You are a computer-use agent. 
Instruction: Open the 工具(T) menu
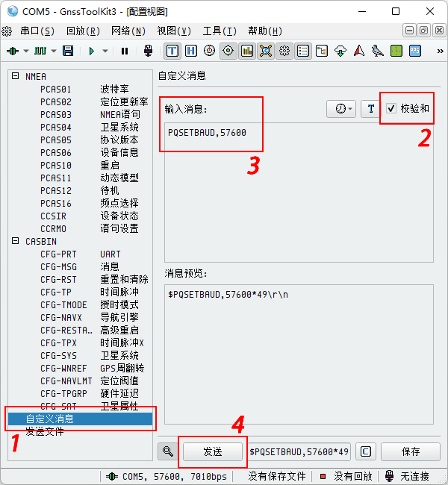pyautogui.click(x=219, y=31)
